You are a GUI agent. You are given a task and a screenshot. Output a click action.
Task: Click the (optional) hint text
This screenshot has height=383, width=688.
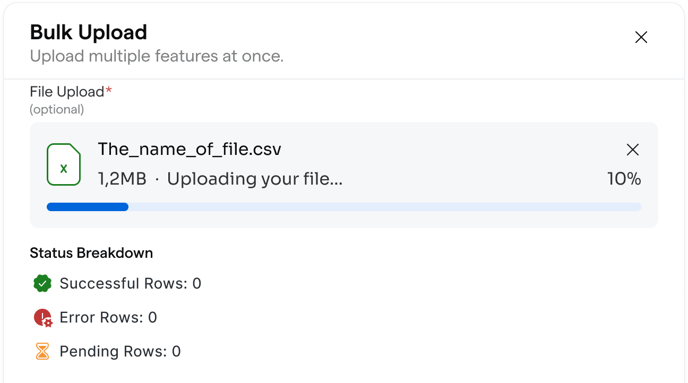57,109
